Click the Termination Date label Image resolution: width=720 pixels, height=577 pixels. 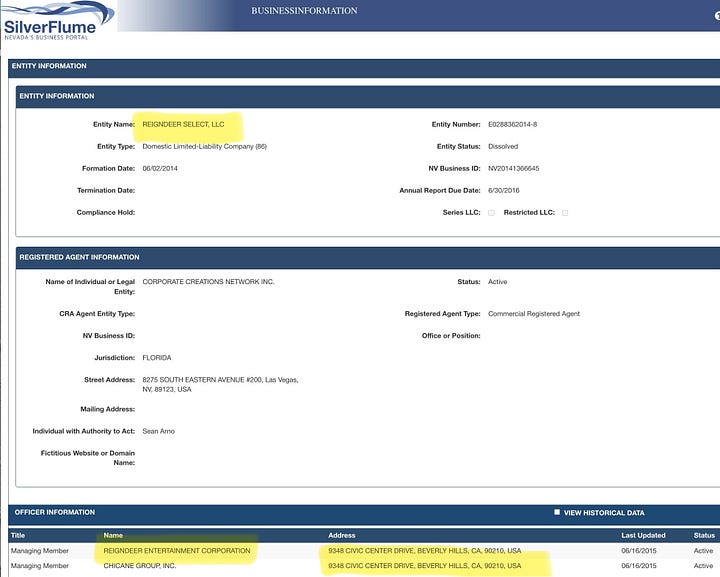(106, 190)
